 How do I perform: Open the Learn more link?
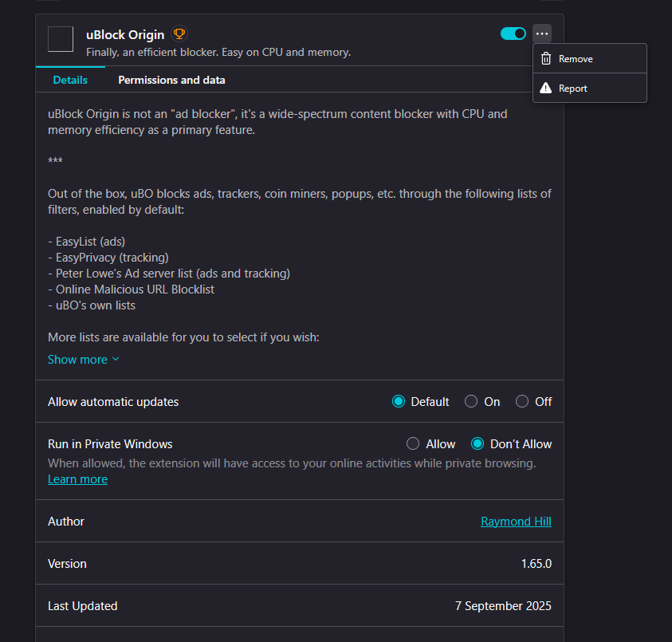pyautogui.click(x=77, y=479)
